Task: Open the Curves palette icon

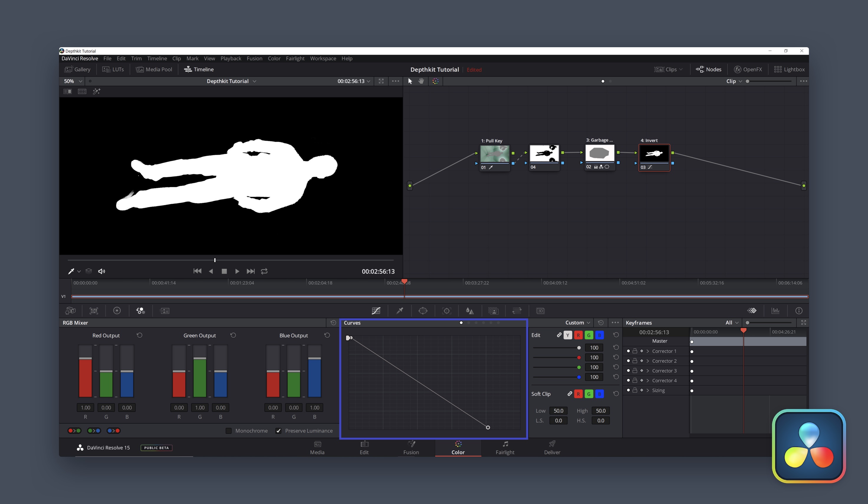Action: 376,311
